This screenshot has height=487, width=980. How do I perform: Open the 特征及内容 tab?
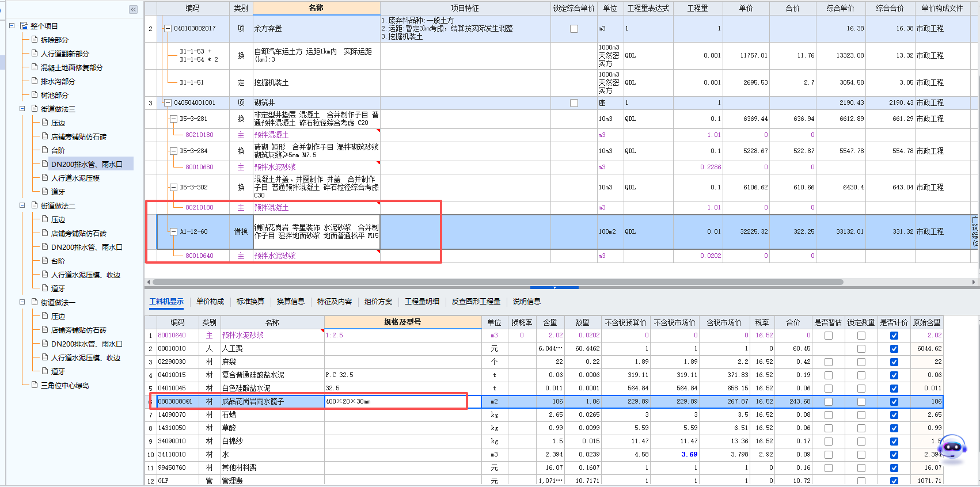335,301
